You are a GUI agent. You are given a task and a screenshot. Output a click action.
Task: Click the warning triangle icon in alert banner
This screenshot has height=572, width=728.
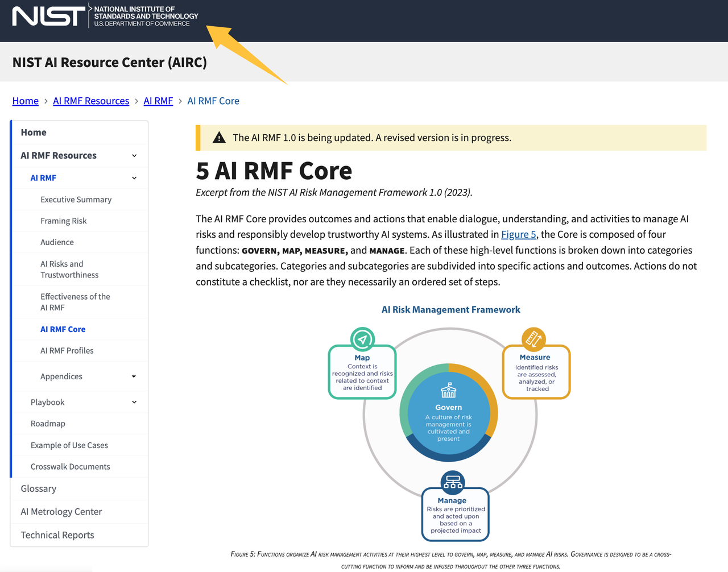tap(219, 138)
